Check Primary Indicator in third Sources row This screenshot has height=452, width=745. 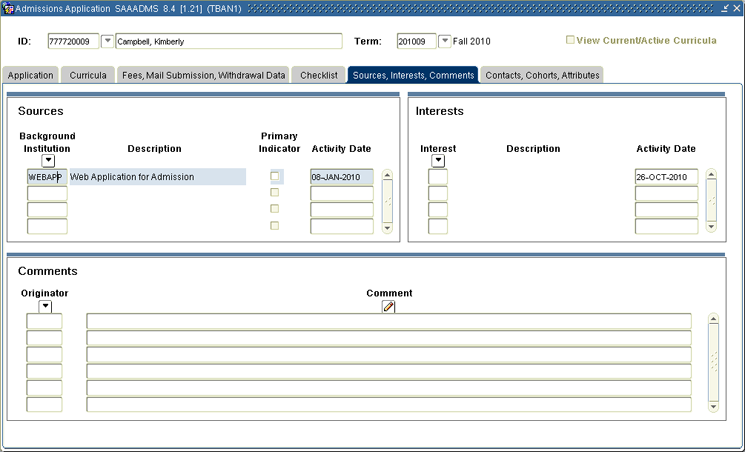tap(275, 209)
